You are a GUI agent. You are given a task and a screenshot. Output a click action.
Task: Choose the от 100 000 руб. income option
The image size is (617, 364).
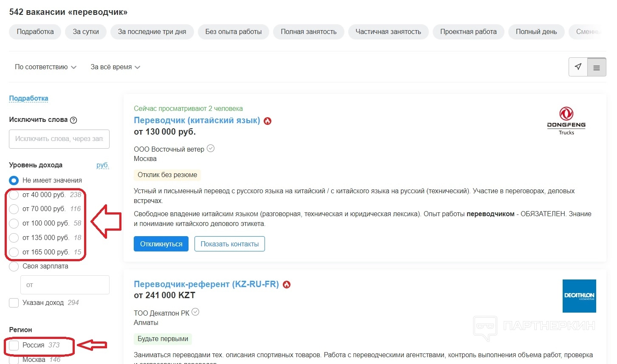click(14, 223)
